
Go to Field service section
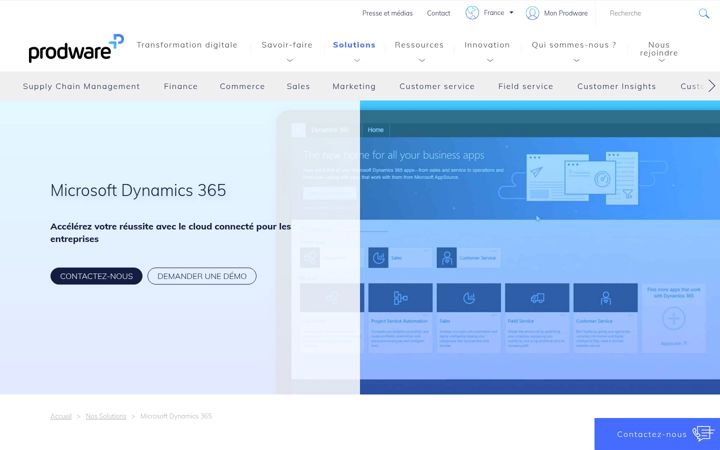coord(526,86)
